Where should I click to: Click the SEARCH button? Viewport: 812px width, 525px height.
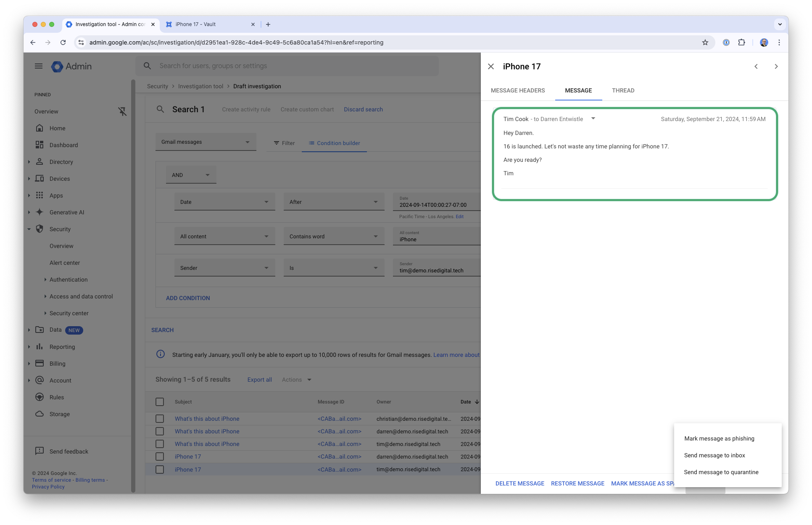click(x=162, y=330)
